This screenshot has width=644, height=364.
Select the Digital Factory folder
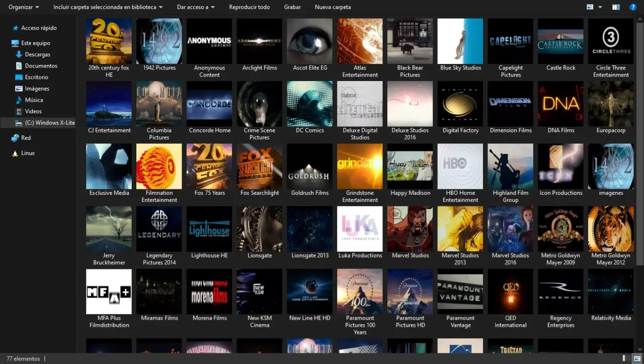[460, 107]
